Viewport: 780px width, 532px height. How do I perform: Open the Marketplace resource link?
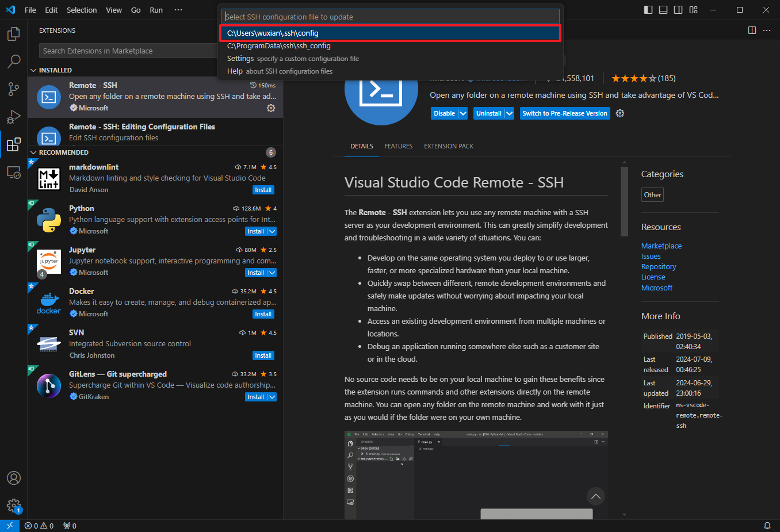[662, 246]
